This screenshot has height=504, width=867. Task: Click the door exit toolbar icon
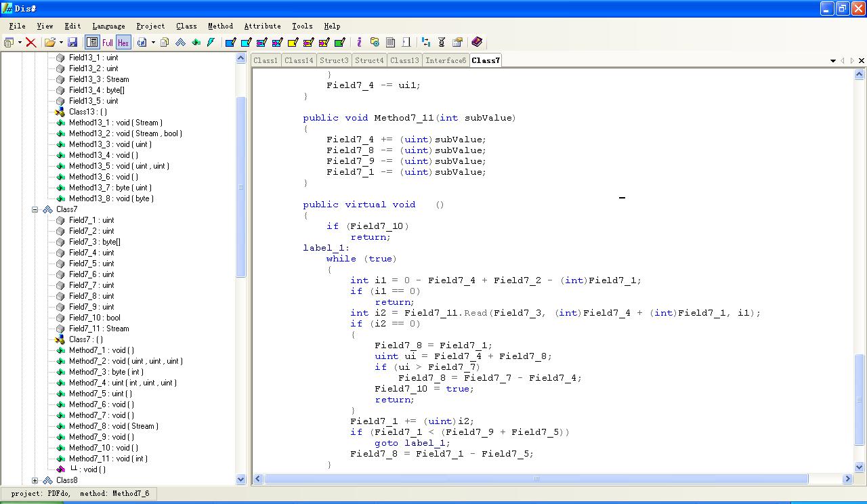pos(406,43)
